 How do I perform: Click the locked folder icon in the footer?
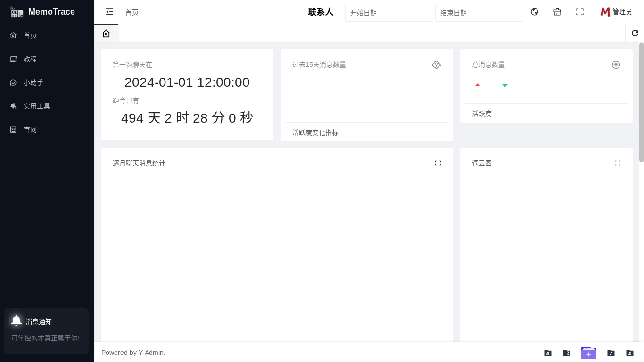pos(548,353)
